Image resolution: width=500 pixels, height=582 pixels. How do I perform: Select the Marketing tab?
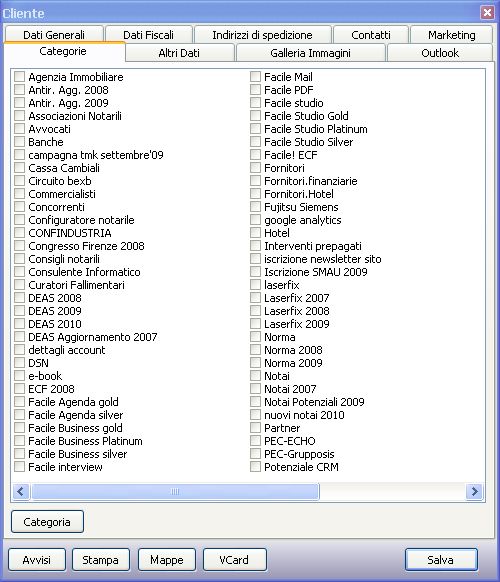[451, 35]
